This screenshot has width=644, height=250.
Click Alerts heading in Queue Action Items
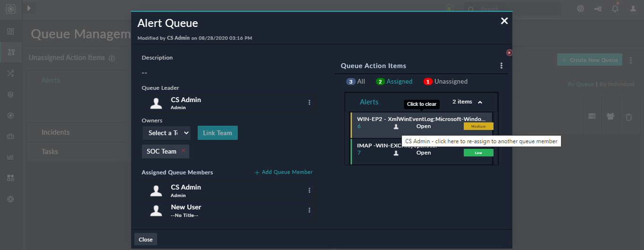point(369,102)
